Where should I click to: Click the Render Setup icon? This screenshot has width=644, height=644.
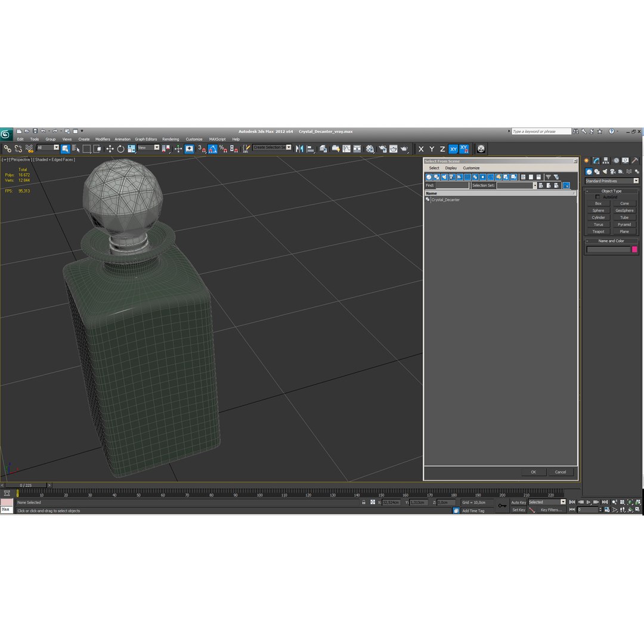pyautogui.click(x=383, y=148)
